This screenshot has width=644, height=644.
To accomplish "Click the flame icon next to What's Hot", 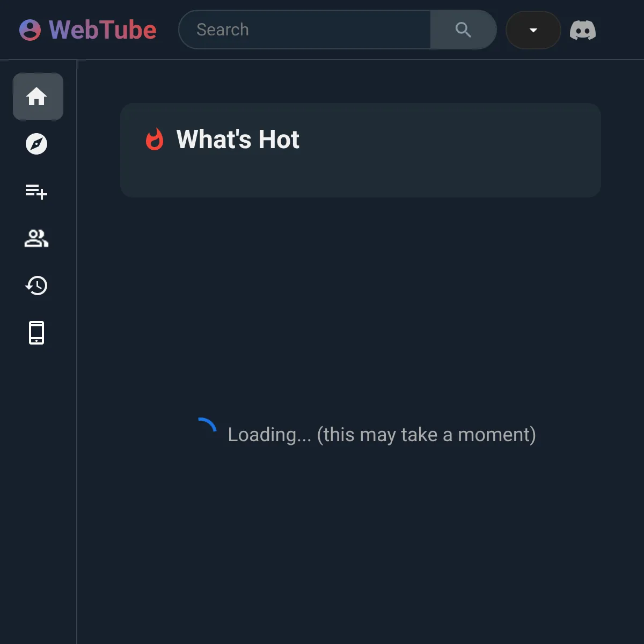I will pyautogui.click(x=155, y=140).
